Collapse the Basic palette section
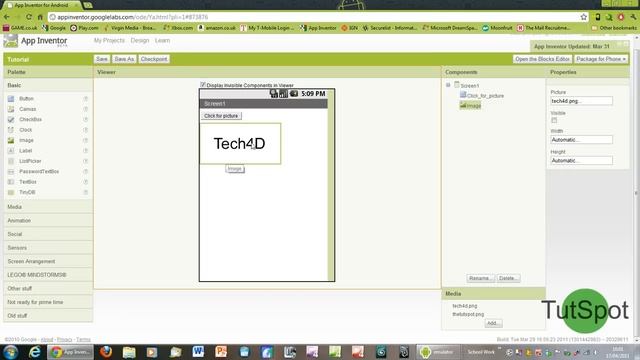The image size is (640, 360). pos(48,85)
